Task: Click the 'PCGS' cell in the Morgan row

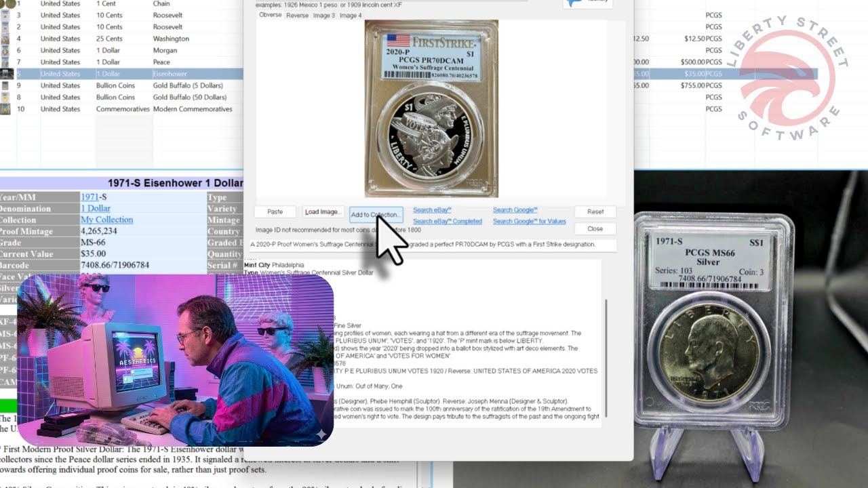Action: pos(713,50)
